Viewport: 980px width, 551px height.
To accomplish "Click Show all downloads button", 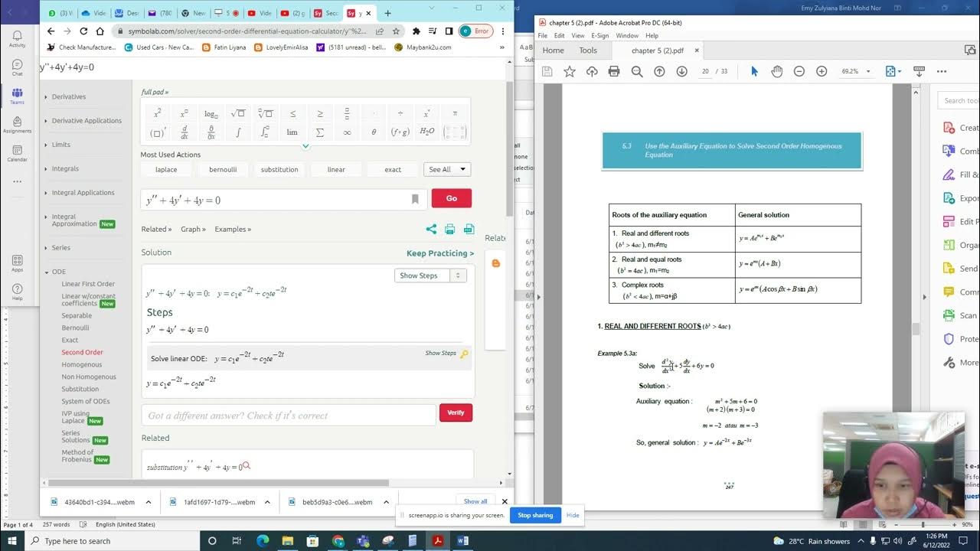I will click(x=475, y=501).
